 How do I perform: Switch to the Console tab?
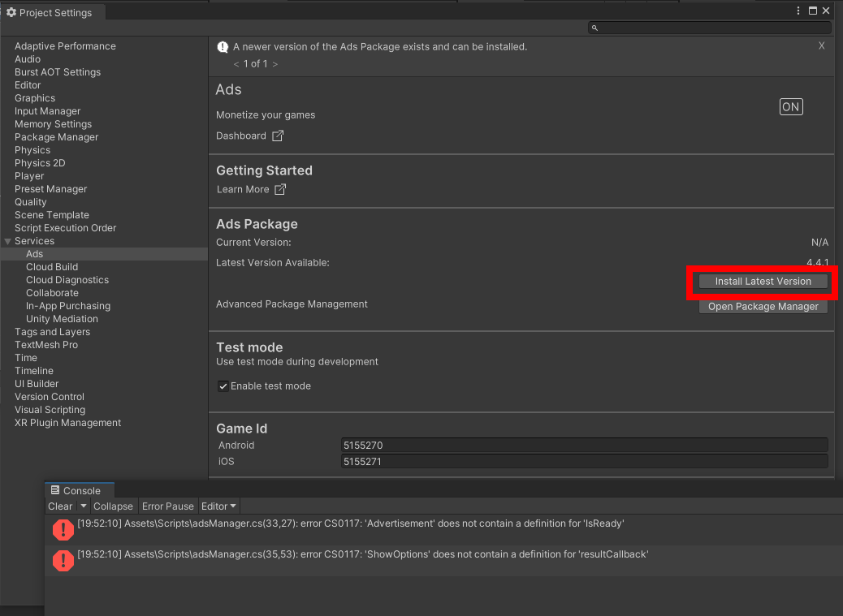(80, 490)
